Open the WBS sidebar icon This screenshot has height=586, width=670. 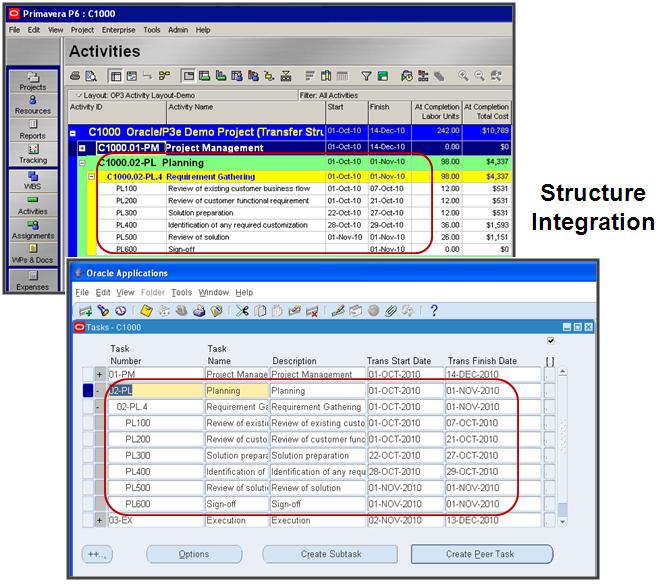[33, 180]
